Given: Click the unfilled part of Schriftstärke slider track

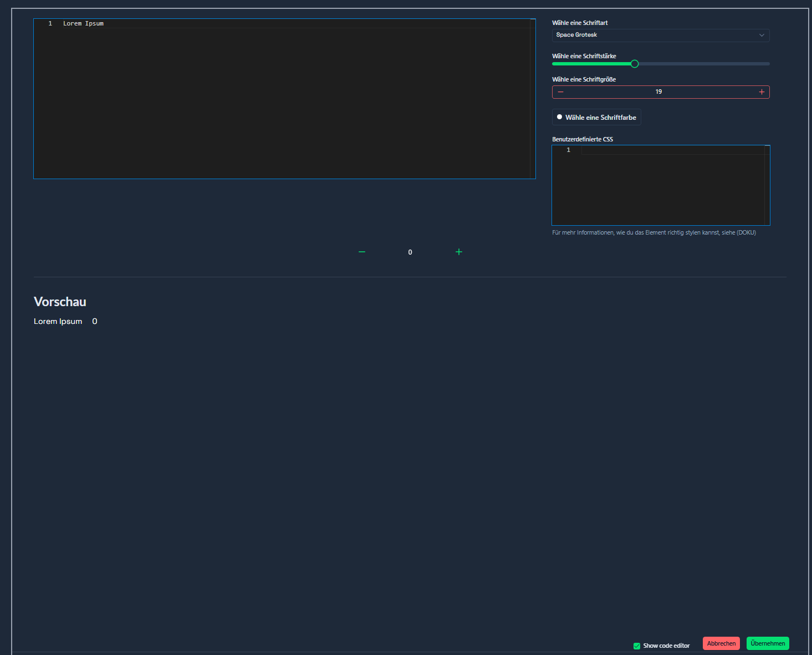Looking at the screenshot, I should coord(704,64).
